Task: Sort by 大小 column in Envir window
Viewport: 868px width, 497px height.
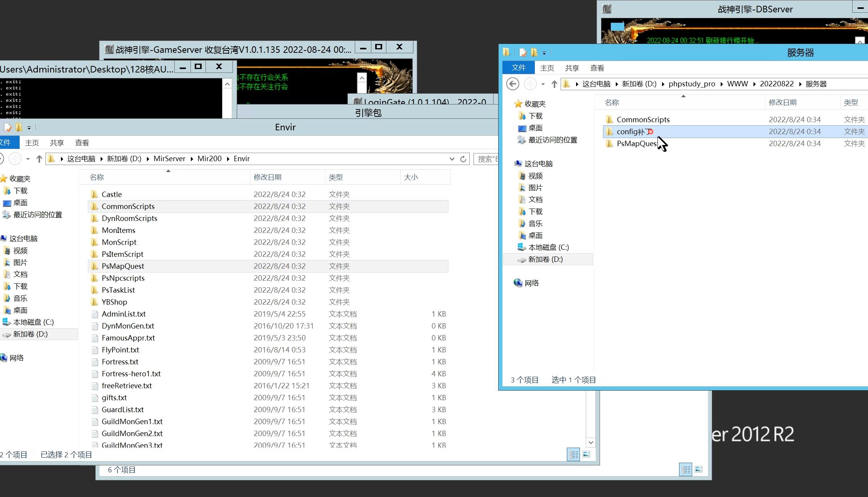Action: click(425, 177)
